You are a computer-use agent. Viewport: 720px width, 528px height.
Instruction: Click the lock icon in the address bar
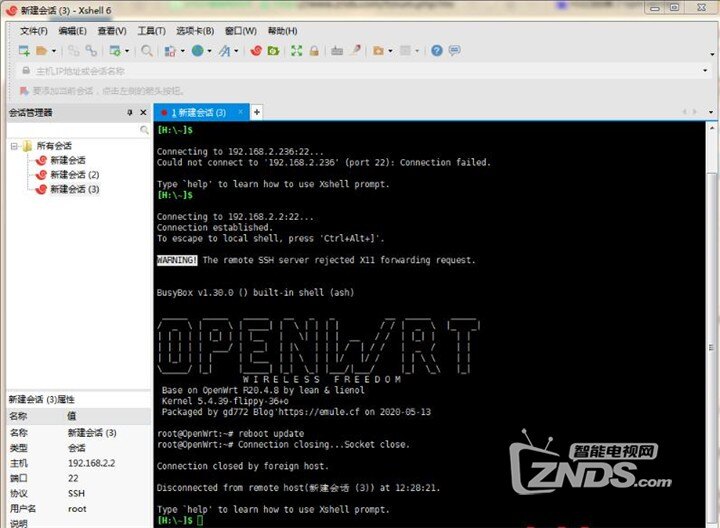point(26,71)
